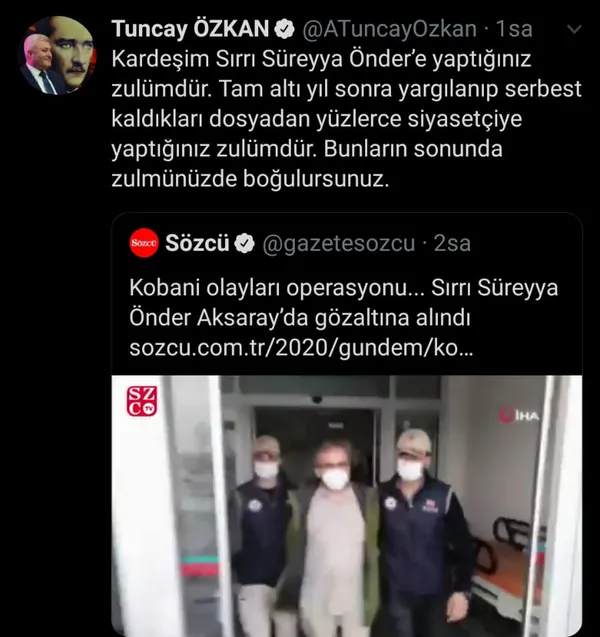Click main tweet text starting Kardeşim Sırrı
This screenshot has height=637, width=600.
pos(347,119)
